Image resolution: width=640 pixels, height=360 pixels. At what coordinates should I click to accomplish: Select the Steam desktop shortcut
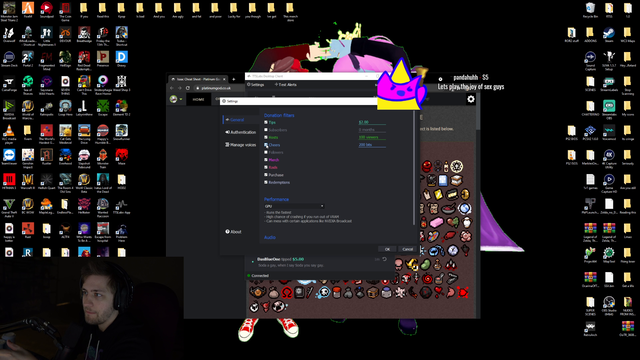pos(609,35)
